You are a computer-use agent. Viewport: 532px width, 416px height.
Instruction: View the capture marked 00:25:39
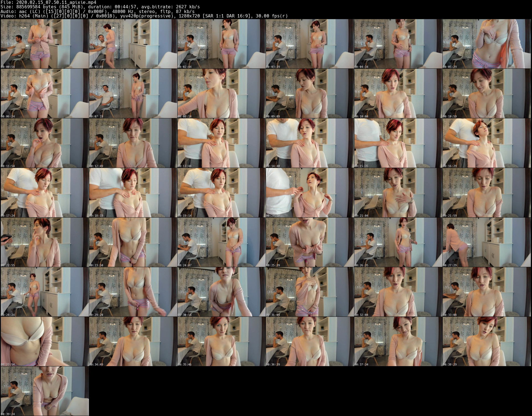310,242
